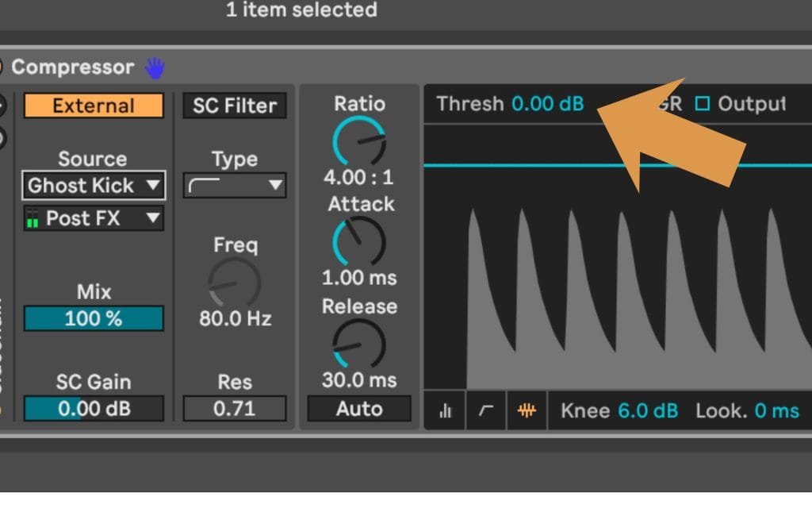Switch to the collapsed bar meter view
812x508 pixels.
point(445,410)
